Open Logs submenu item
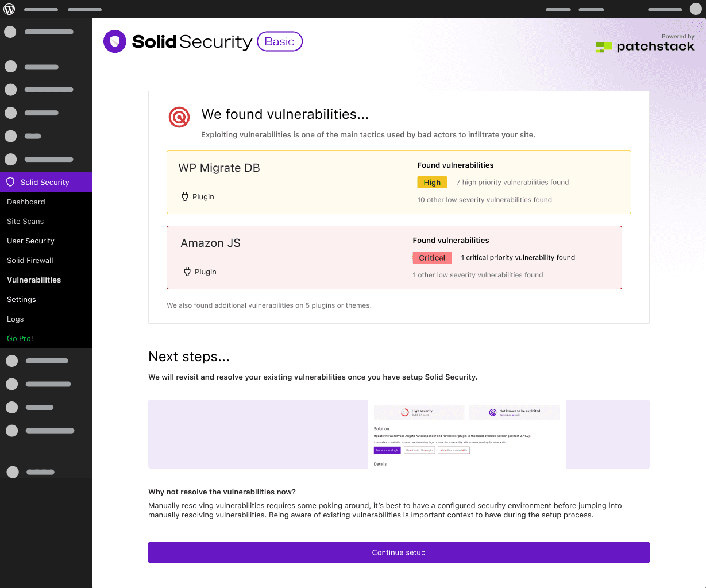The height and width of the screenshot is (588, 706). pos(16,319)
